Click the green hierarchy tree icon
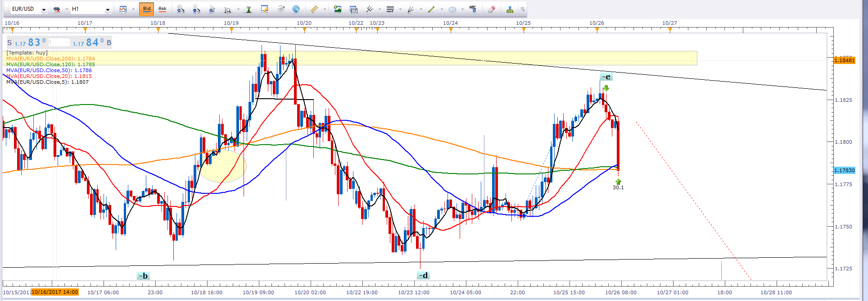 click(510, 9)
